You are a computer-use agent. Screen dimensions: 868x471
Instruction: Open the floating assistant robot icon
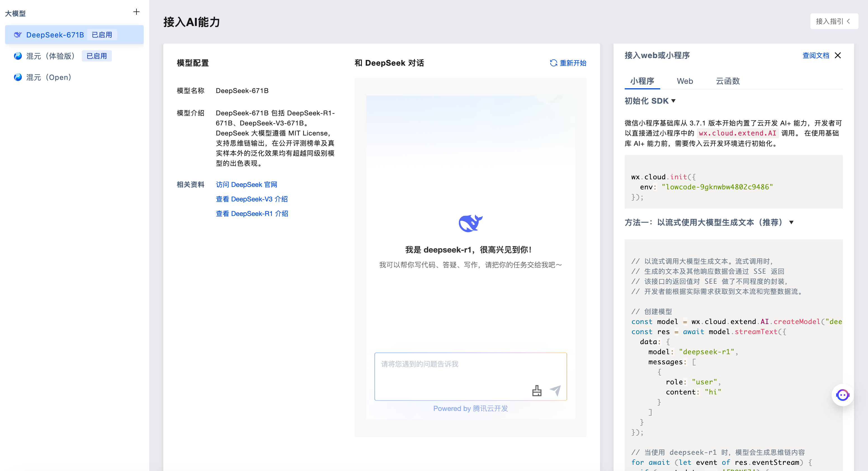click(842, 395)
